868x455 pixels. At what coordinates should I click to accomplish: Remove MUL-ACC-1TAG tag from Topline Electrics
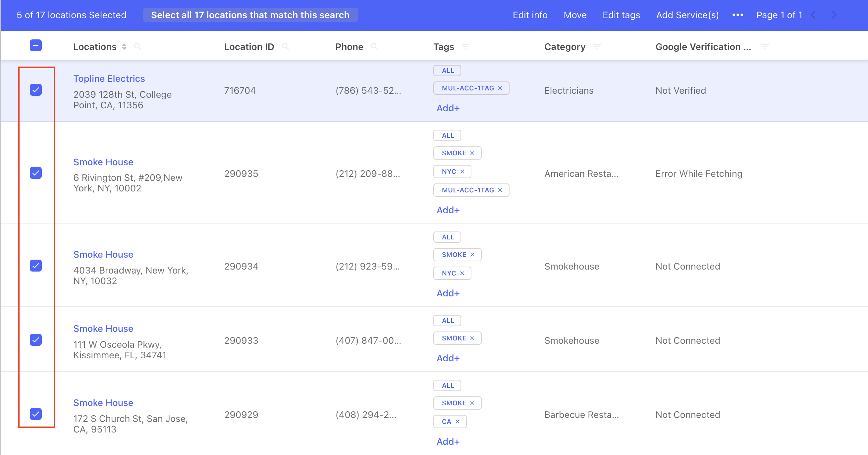click(x=500, y=88)
